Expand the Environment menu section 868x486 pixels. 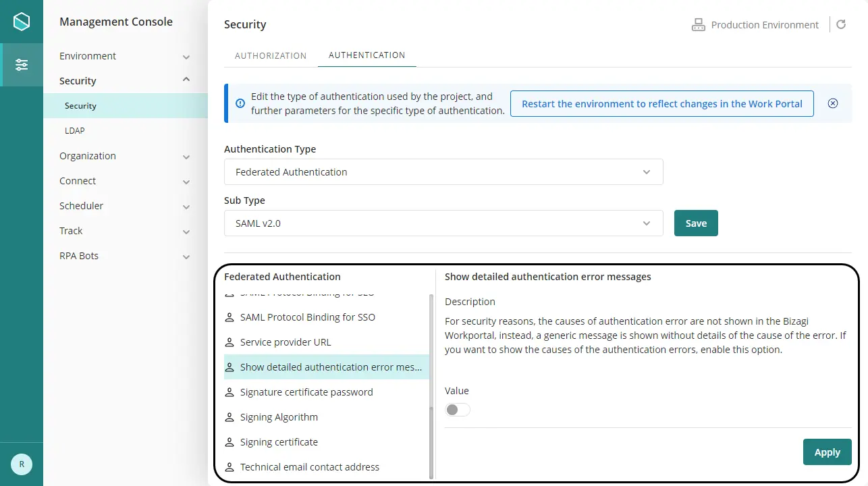(x=125, y=56)
